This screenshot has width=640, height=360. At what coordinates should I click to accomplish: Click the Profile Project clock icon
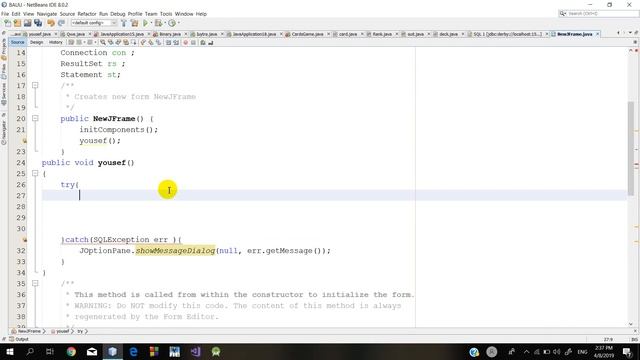click(x=172, y=23)
